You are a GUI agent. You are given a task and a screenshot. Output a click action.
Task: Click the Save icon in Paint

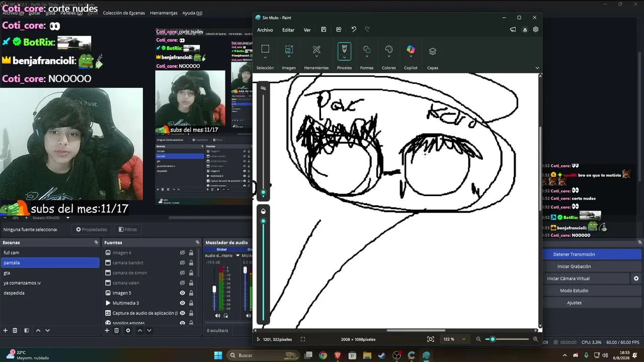coord(324,30)
